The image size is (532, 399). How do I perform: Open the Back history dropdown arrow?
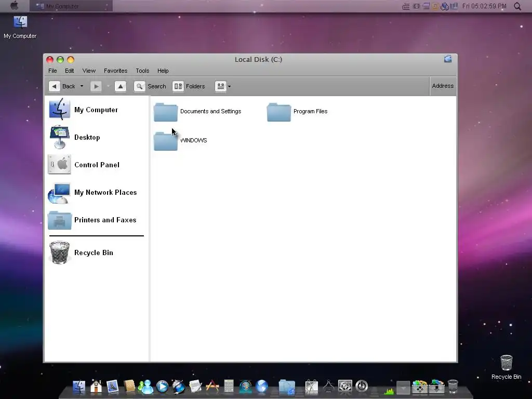(x=82, y=86)
